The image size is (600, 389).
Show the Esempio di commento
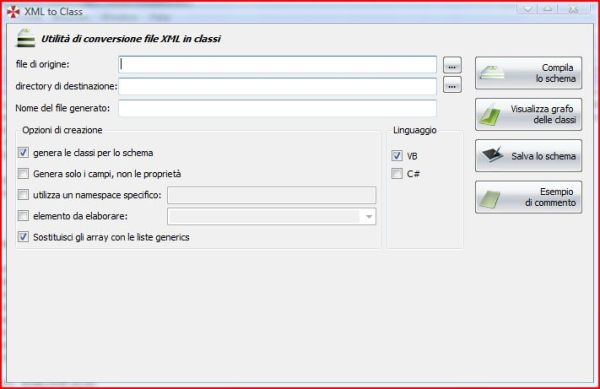[528, 197]
